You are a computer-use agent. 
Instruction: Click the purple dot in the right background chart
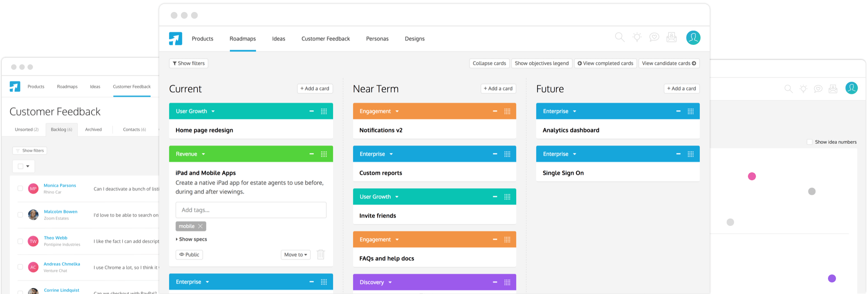pos(832,278)
